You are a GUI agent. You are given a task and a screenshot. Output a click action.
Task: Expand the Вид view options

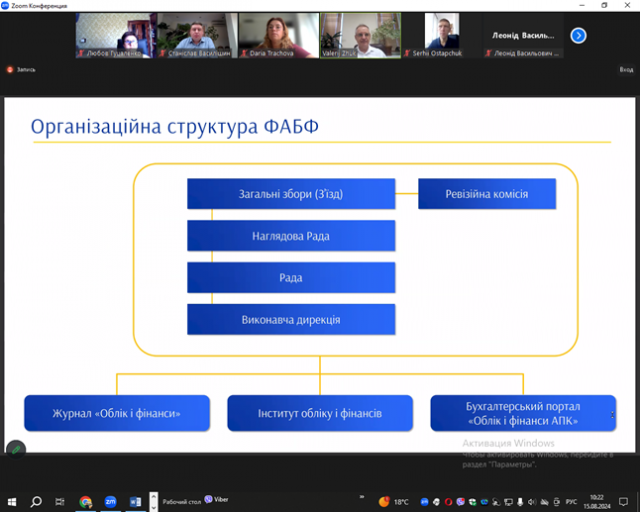pyautogui.click(x=626, y=69)
